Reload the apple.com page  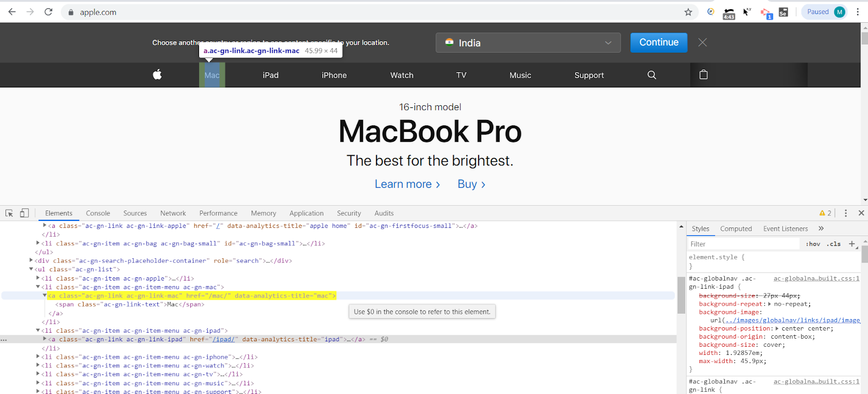[x=48, y=12]
